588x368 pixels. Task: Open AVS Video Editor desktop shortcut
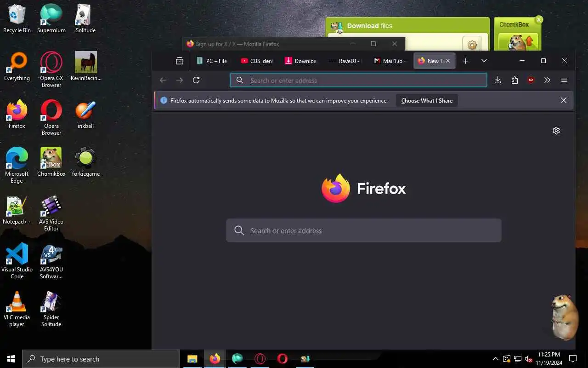click(x=51, y=213)
